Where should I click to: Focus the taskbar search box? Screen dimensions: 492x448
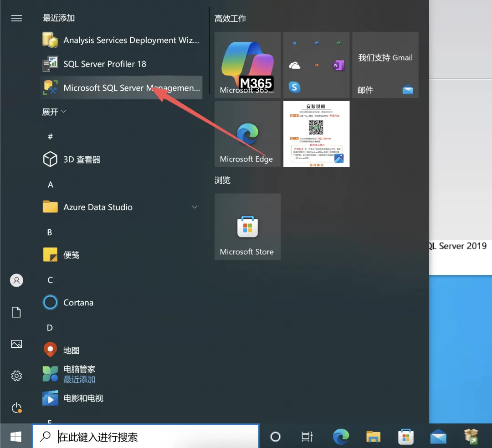click(146, 437)
